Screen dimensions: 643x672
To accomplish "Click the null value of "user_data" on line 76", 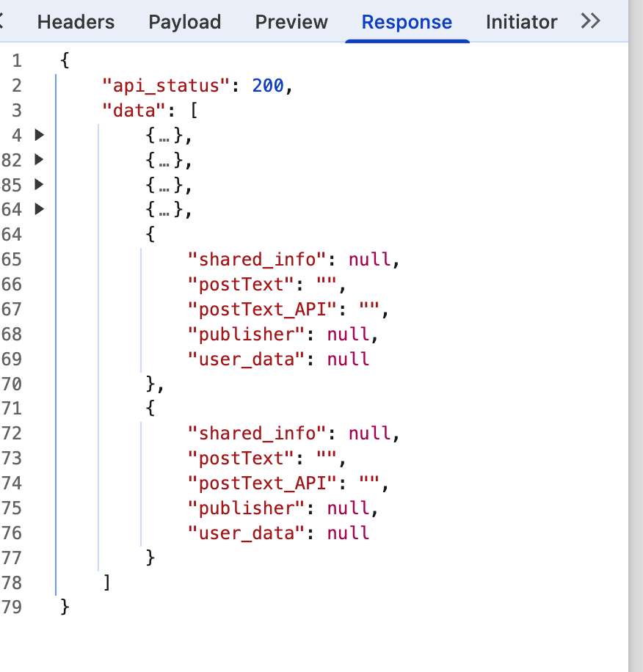I will (348, 533).
